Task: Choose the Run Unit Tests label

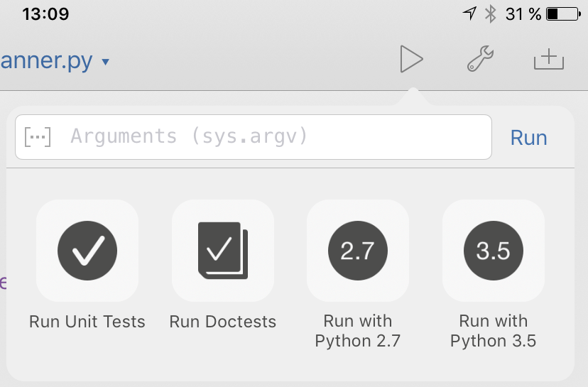Action: pyautogui.click(x=87, y=322)
